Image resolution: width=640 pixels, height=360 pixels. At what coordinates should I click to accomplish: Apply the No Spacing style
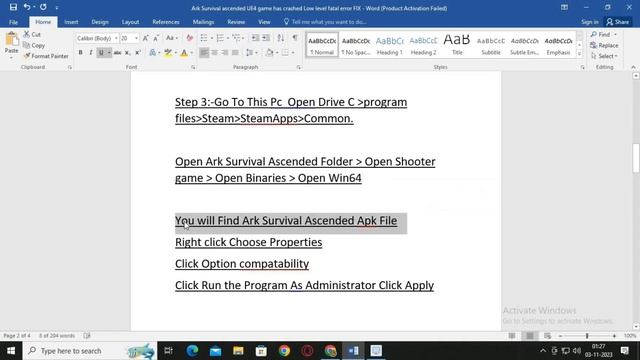point(356,45)
